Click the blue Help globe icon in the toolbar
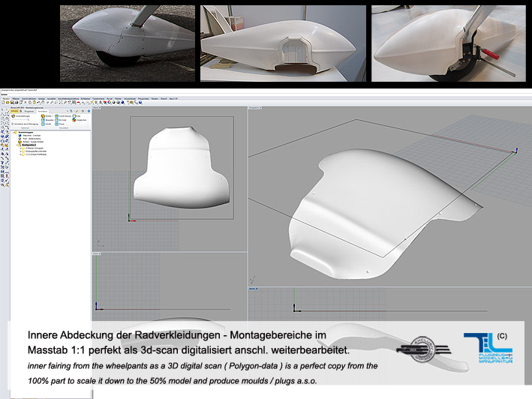Image resolution: width=532 pixels, height=399 pixels. point(140,103)
